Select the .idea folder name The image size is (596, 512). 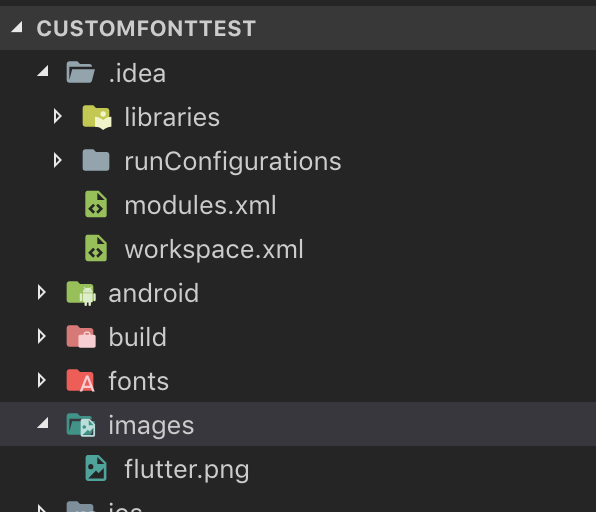(137, 73)
